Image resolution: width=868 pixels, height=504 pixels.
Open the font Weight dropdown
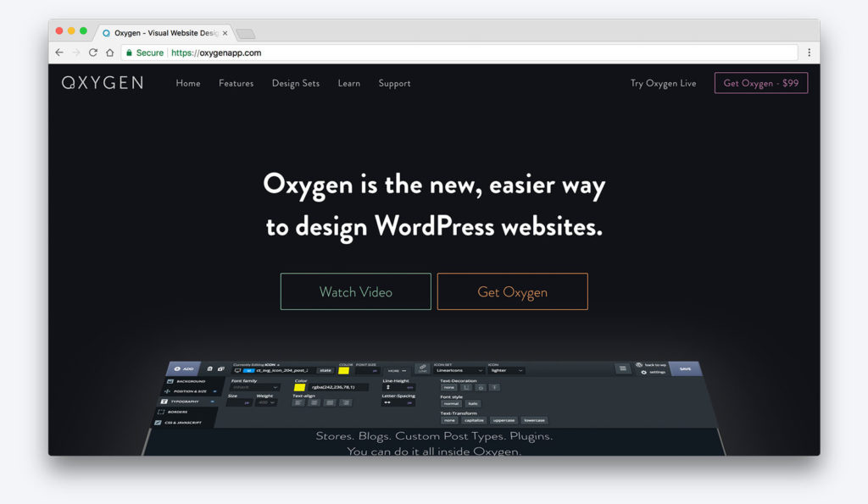[266, 402]
